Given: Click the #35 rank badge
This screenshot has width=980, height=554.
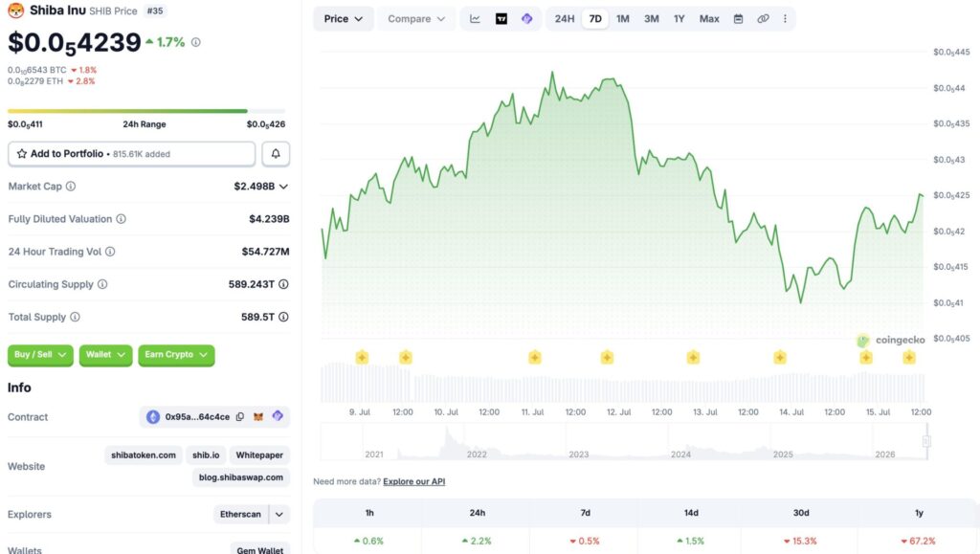Looking at the screenshot, I should pos(155,11).
